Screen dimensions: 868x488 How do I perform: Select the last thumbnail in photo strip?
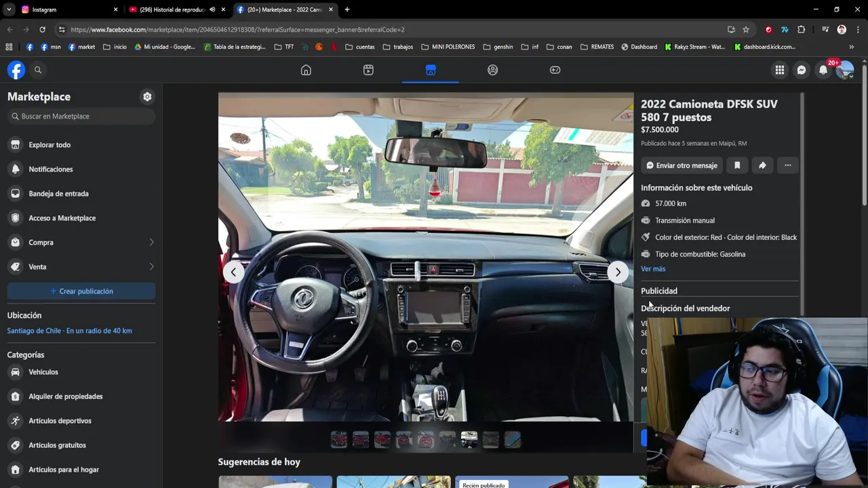coord(513,440)
